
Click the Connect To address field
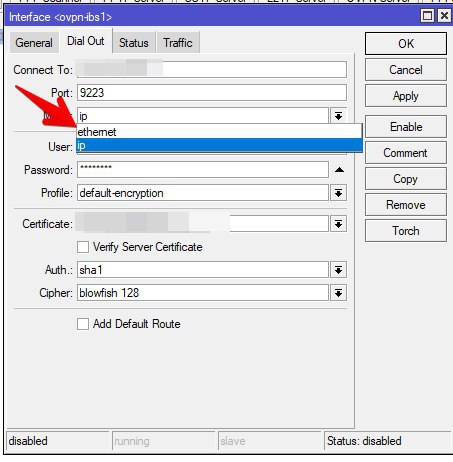tap(212, 70)
